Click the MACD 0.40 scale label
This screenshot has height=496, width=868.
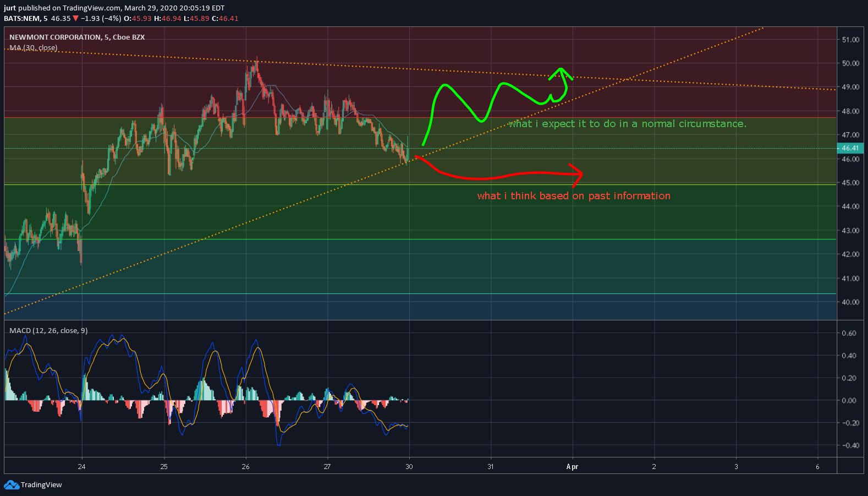849,356
